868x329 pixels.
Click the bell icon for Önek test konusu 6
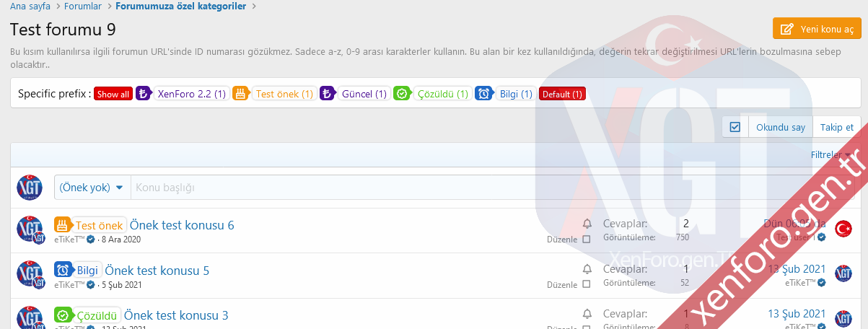pyautogui.click(x=587, y=224)
